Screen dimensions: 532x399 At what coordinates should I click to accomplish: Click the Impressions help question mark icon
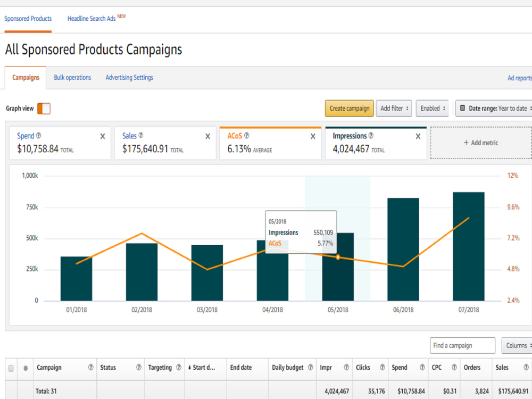[371, 135]
